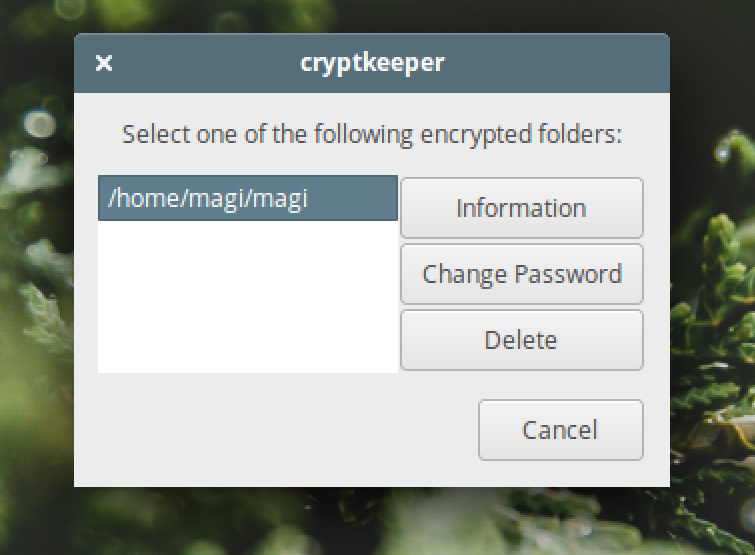This screenshot has height=555, width=755.
Task: Close the cryptkeeper dialog with the X icon
Action: click(104, 63)
